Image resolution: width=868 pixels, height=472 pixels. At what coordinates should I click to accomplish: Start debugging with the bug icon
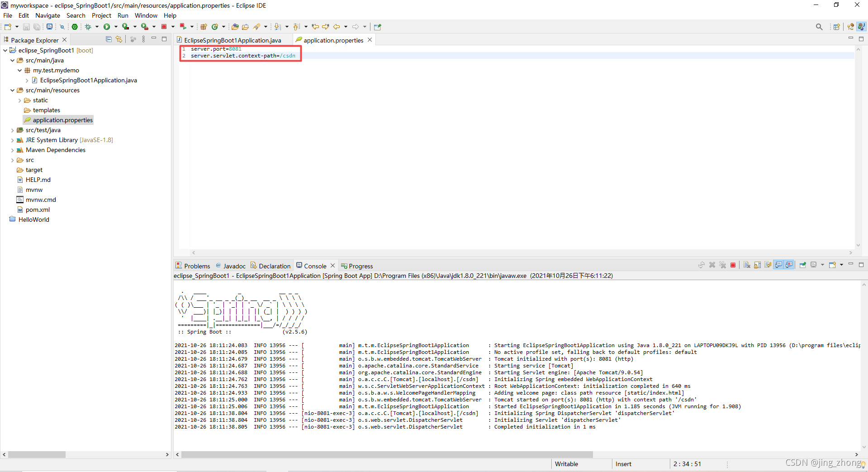(88, 27)
